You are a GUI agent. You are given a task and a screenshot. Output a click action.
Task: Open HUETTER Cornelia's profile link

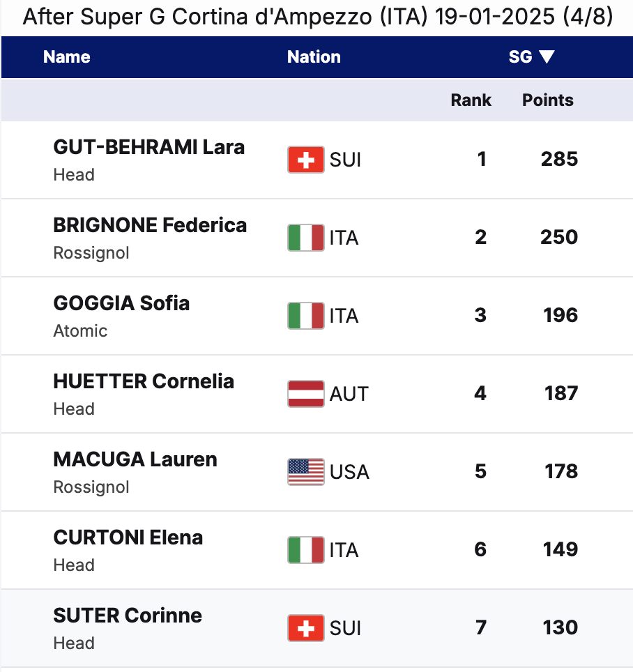144,382
